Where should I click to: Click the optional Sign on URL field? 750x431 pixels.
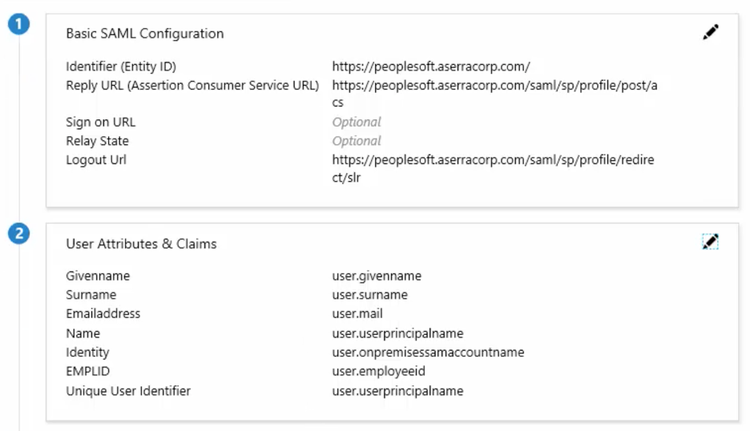click(357, 122)
